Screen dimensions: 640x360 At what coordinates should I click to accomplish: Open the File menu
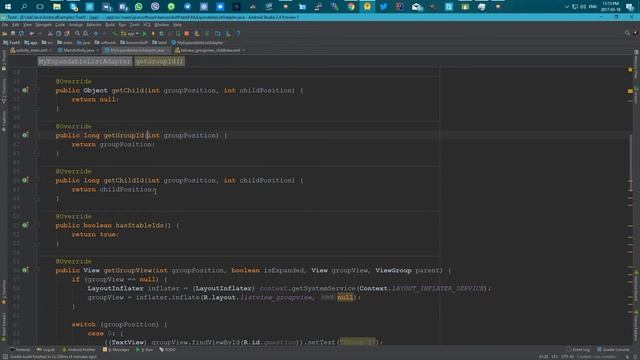point(5,25)
